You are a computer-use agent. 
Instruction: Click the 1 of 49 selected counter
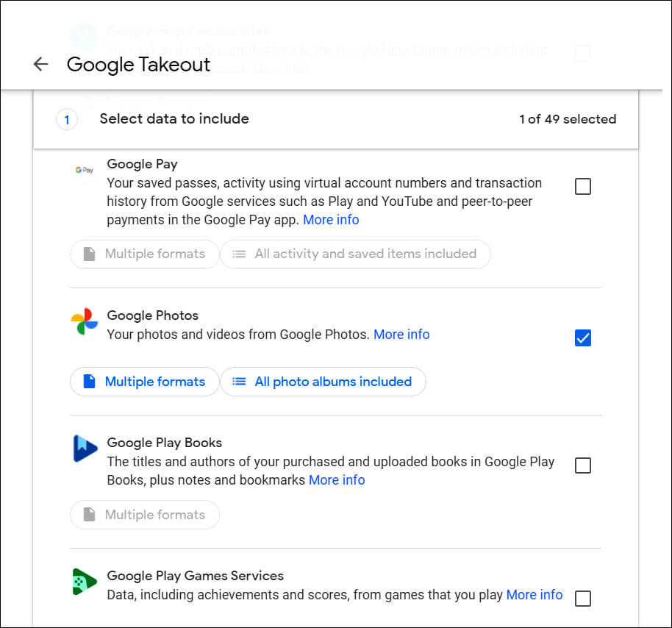click(568, 118)
